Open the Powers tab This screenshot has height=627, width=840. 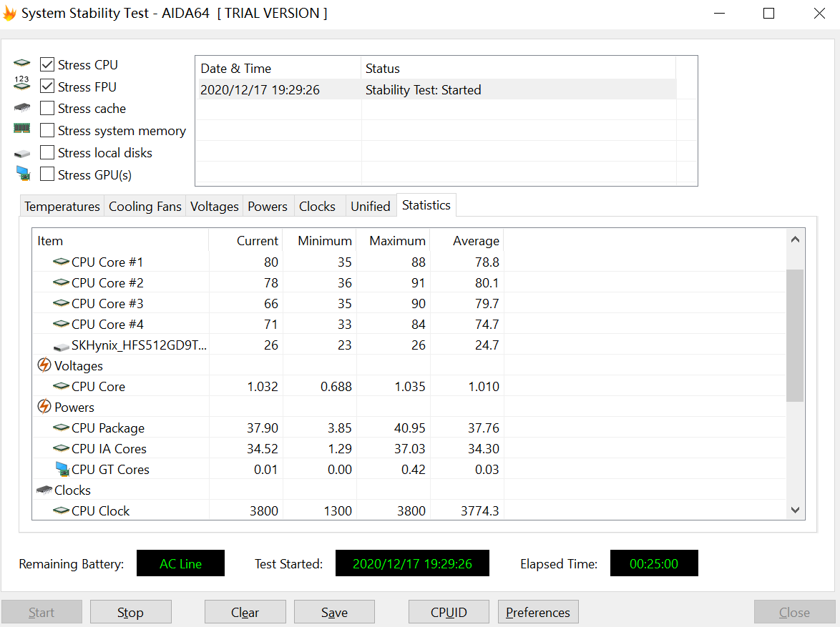(x=268, y=206)
